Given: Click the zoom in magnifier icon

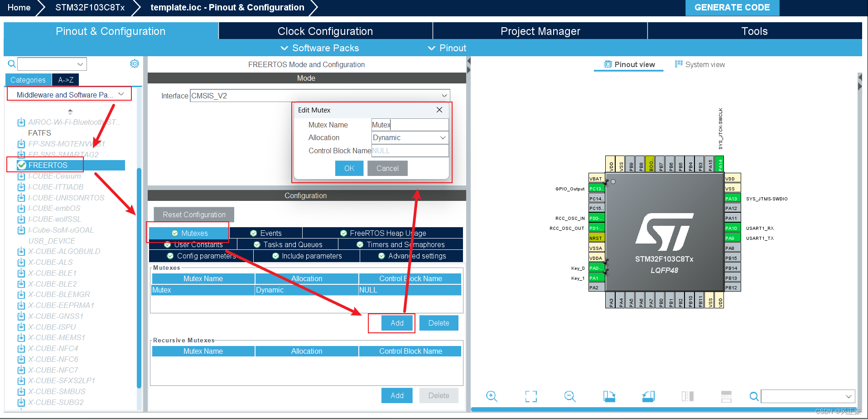Looking at the screenshot, I should [x=492, y=396].
